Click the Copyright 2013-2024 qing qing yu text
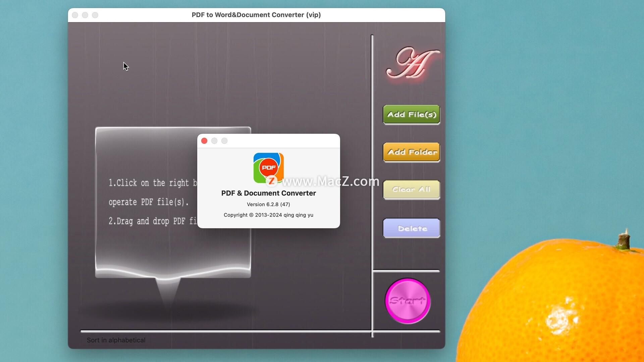This screenshot has width=644, height=362. (268, 215)
